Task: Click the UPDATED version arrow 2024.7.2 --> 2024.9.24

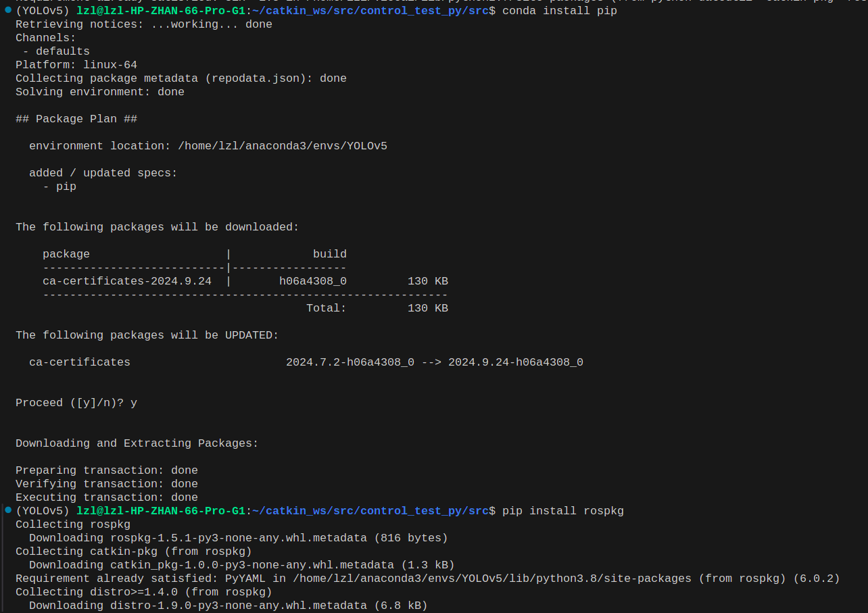Action: point(435,362)
